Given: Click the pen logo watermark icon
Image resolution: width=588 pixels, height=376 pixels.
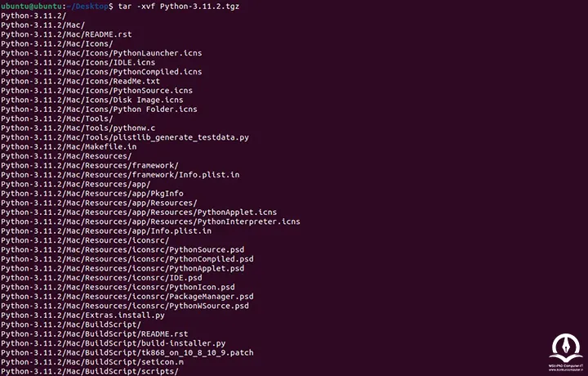Looking at the screenshot, I should [x=565, y=348].
